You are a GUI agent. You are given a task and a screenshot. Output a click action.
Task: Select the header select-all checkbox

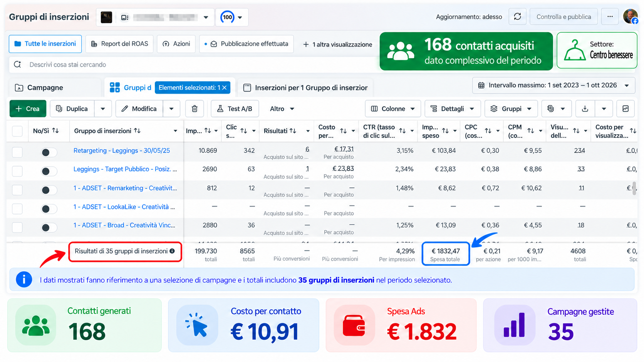coord(17,131)
